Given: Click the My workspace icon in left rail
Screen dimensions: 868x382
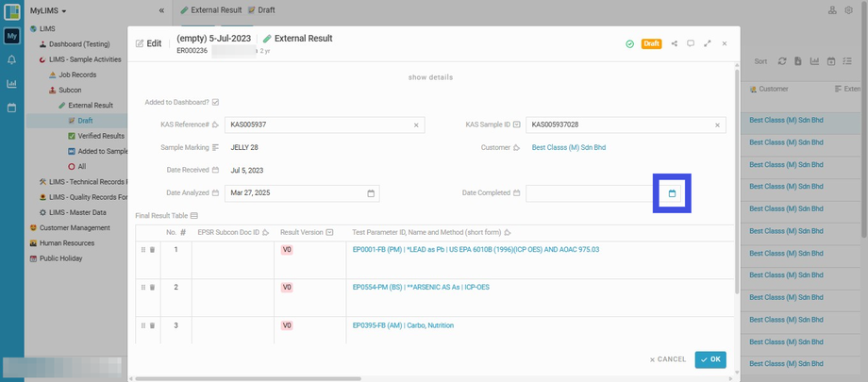Looking at the screenshot, I should coord(11,36).
